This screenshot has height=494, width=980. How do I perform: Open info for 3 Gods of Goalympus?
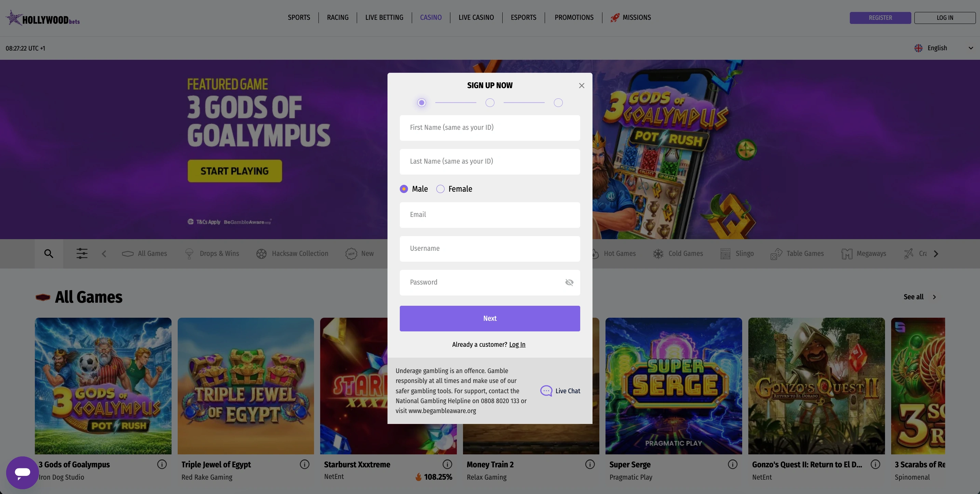point(162,464)
